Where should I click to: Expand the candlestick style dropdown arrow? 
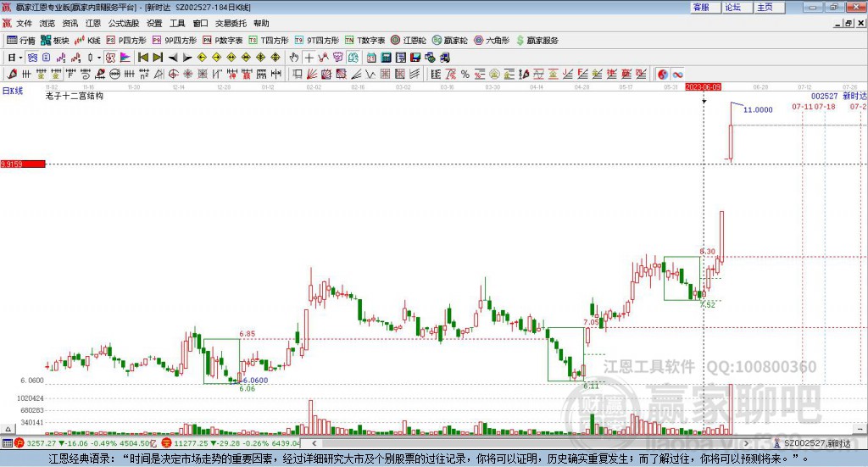(98, 58)
